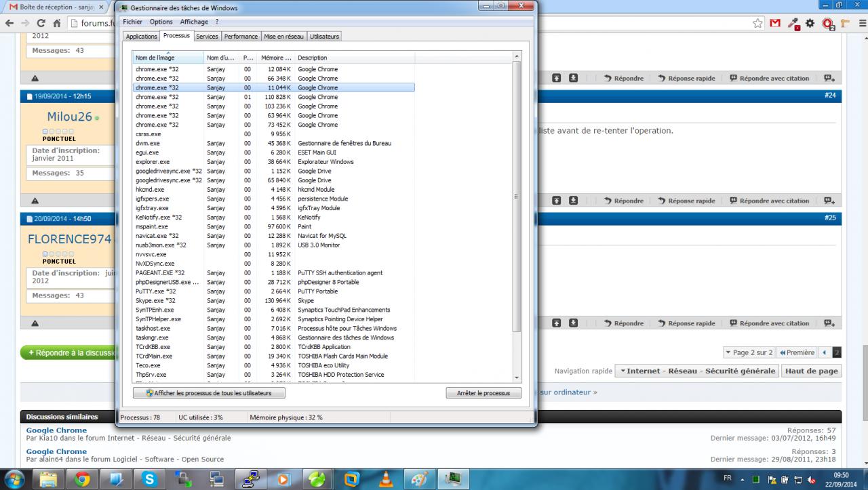Open the Google Chrome discussion by Kia10

(x=56, y=430)
